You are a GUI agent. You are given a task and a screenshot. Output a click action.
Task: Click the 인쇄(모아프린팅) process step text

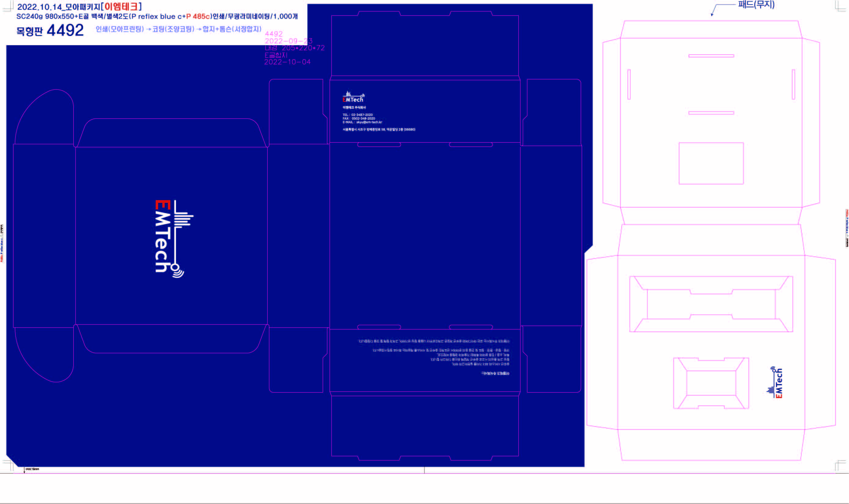120,29
